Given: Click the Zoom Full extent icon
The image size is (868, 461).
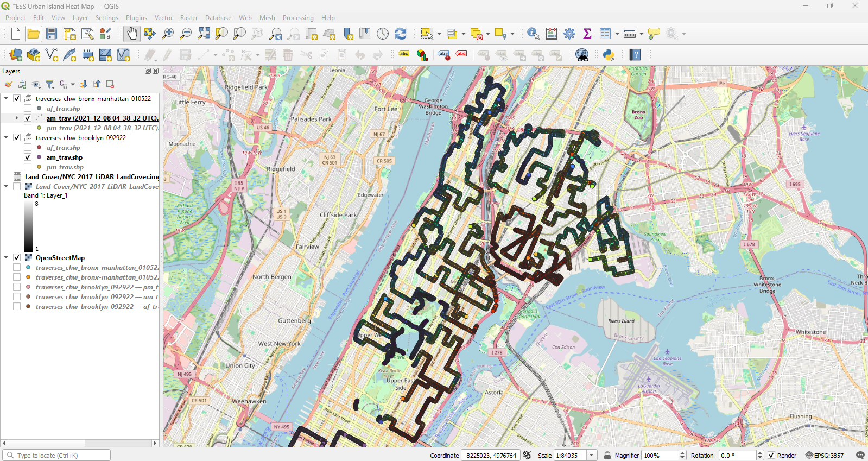Looking at the screenshot, I should [x=204, y=34].
